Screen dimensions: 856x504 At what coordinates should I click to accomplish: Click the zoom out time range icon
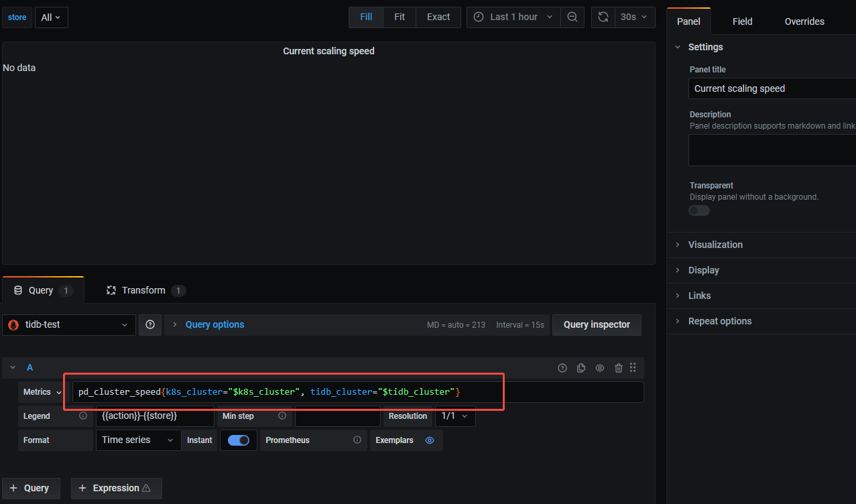click(572, 17)
